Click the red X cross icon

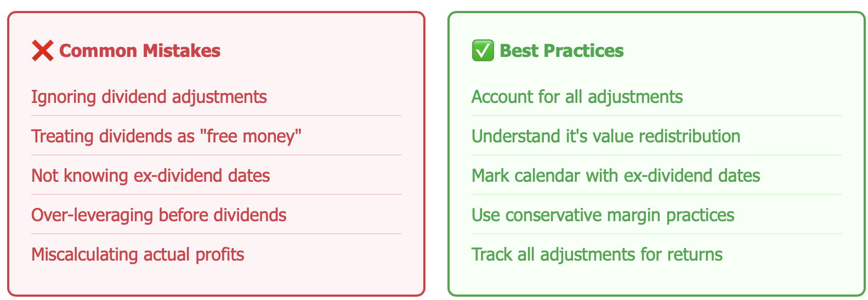click(42, 51)
